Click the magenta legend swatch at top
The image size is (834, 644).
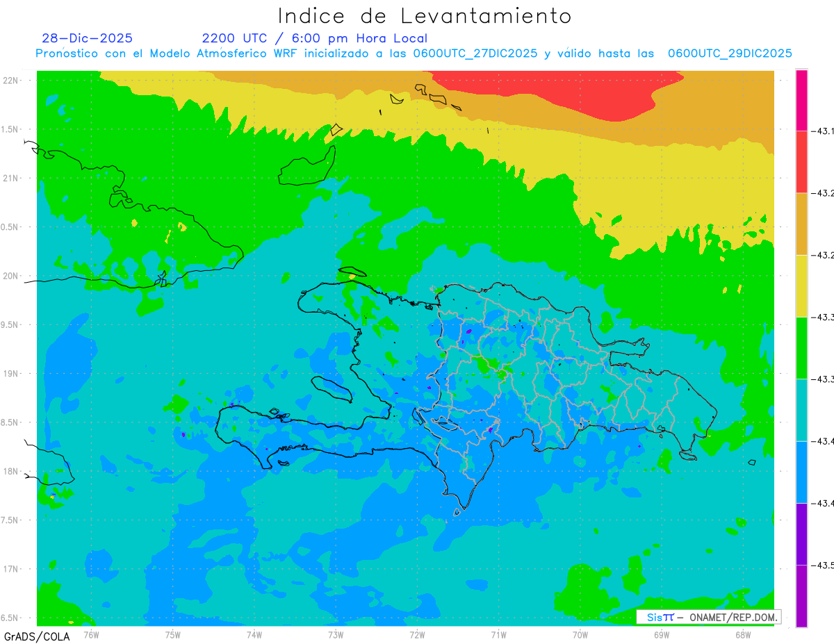point(801,100)
